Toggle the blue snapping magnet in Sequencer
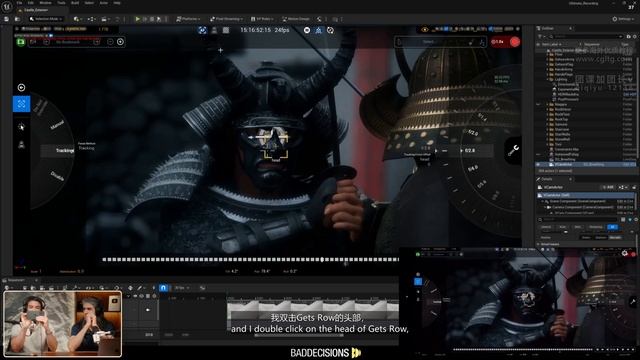This screenshot has width=640, height=360. [x=163, y=288]
